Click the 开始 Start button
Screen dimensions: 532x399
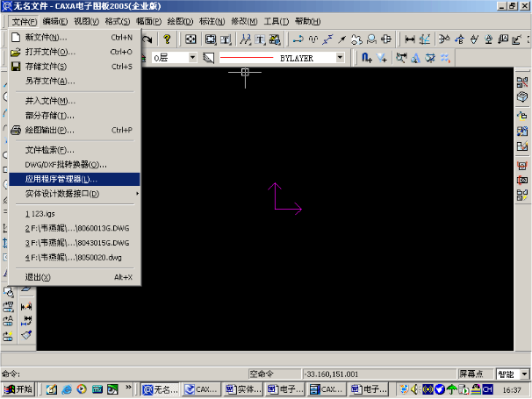coord(18,388)
